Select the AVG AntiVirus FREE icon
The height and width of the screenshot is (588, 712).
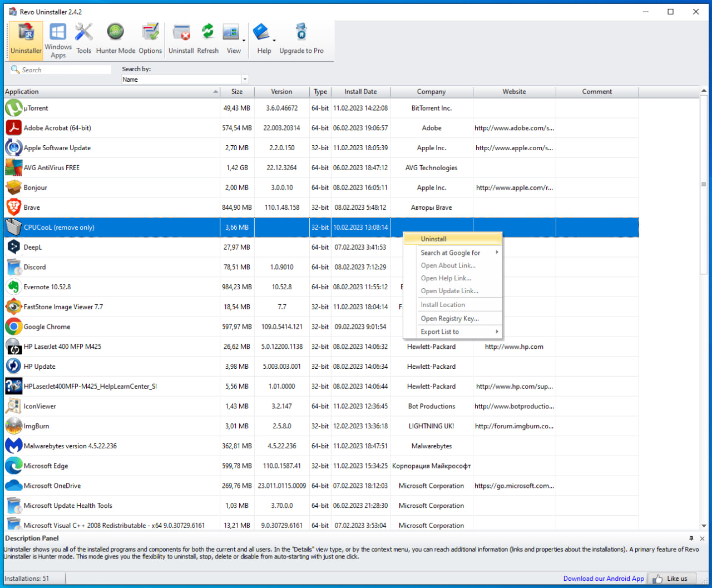(x=13, y=167)
